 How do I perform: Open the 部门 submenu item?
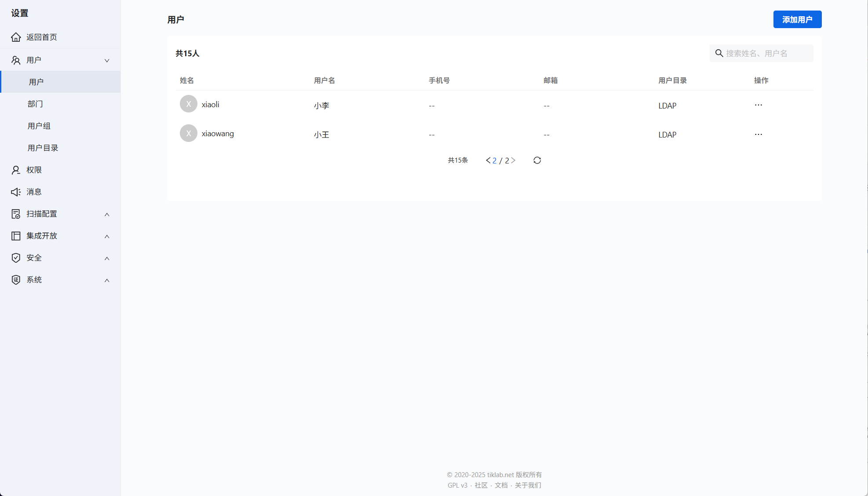[35, 104]
